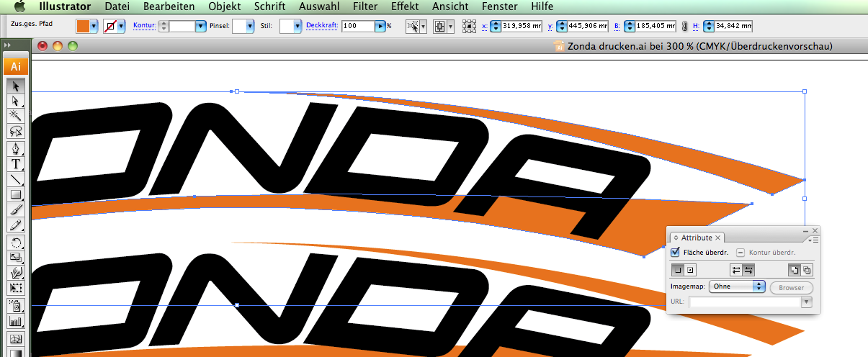Click the constrain width and height link icon
This screenshot has width=868, height=357.
pos(684,26)
